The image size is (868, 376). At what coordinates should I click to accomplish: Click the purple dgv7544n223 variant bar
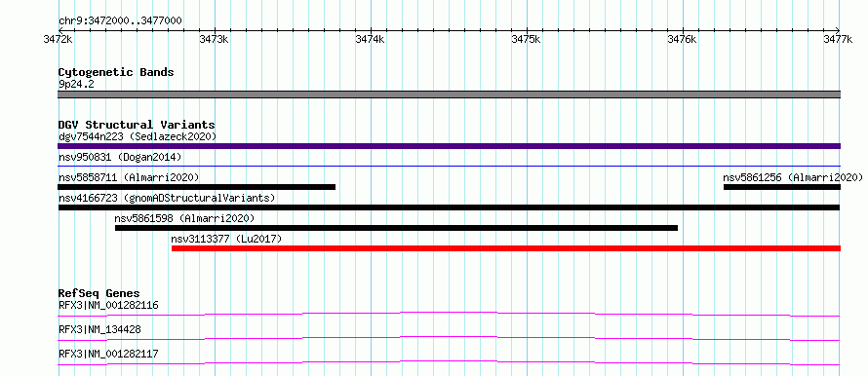449,146
